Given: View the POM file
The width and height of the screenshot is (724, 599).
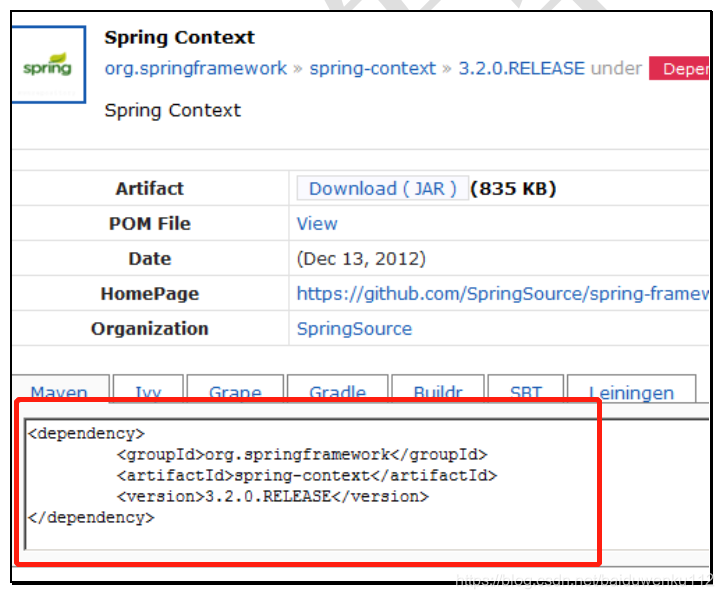Looking at the screenshot, I should click(317, 224).
